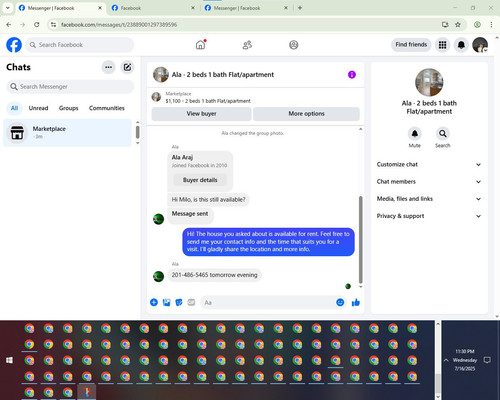Open conversation information purple icon
The width and height of the screenshot is (500, 400).
coord(352,75)
